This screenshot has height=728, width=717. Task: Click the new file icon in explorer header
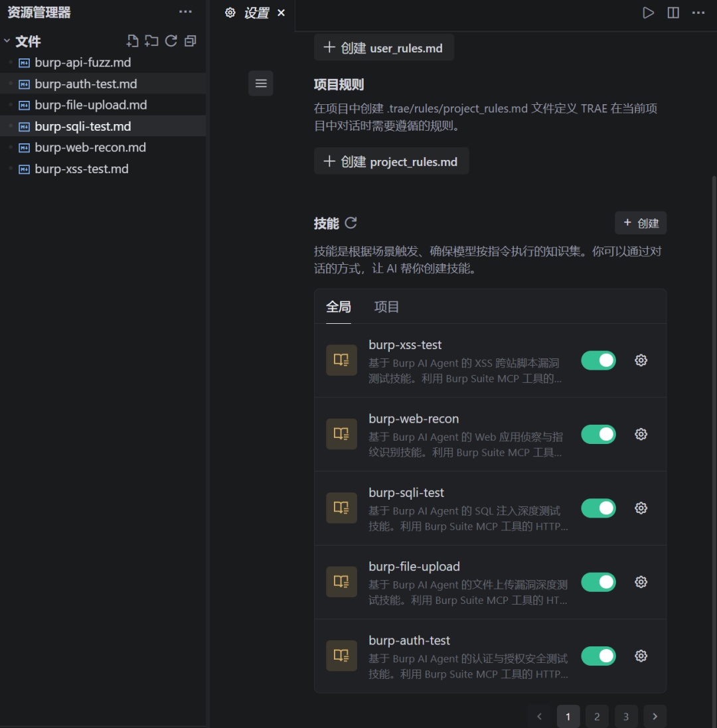pyautogui.click(x=132, y=41)
